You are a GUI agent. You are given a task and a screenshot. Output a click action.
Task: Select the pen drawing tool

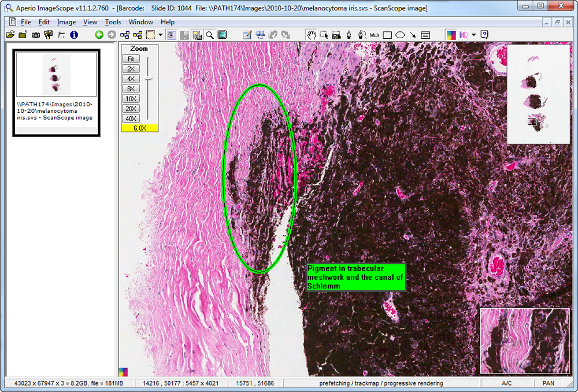click(x=350, y=35)
